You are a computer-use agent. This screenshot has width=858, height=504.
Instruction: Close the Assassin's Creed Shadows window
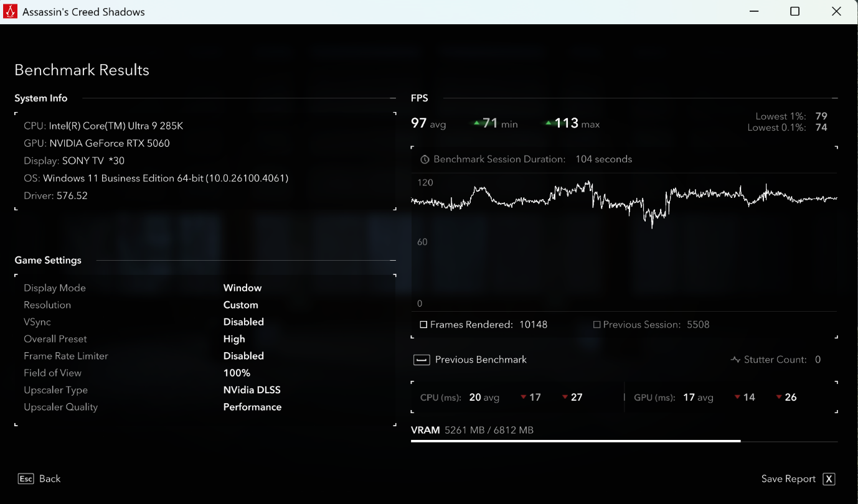pos(837,12)
